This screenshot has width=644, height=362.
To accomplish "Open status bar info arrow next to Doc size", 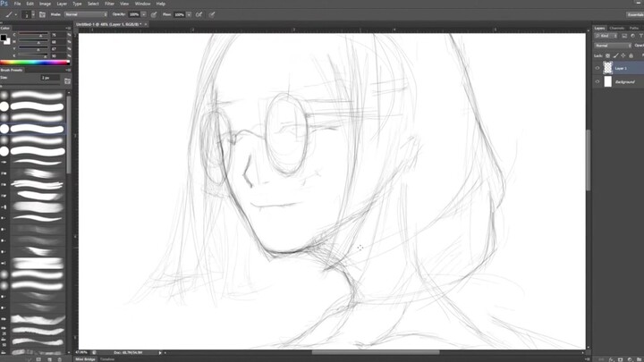I will click(x=160, y=352).
